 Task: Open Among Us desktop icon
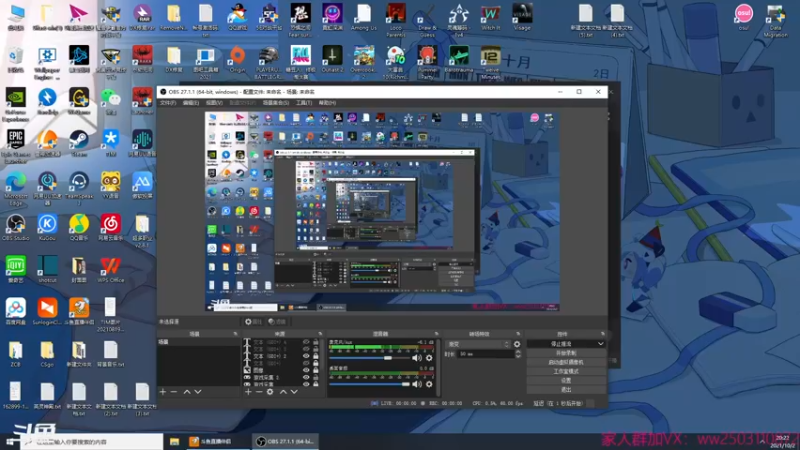point(364,17)
